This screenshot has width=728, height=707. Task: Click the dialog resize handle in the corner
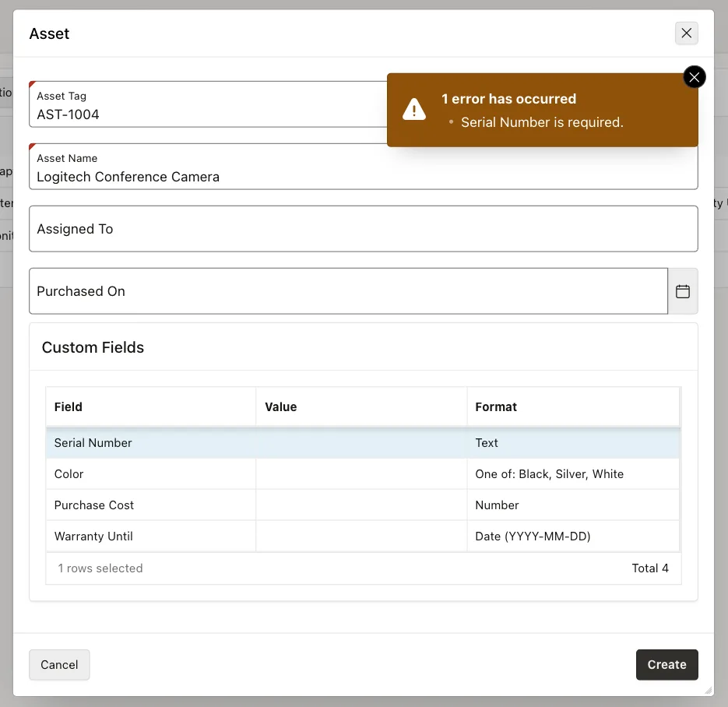[x=708, y=691]
